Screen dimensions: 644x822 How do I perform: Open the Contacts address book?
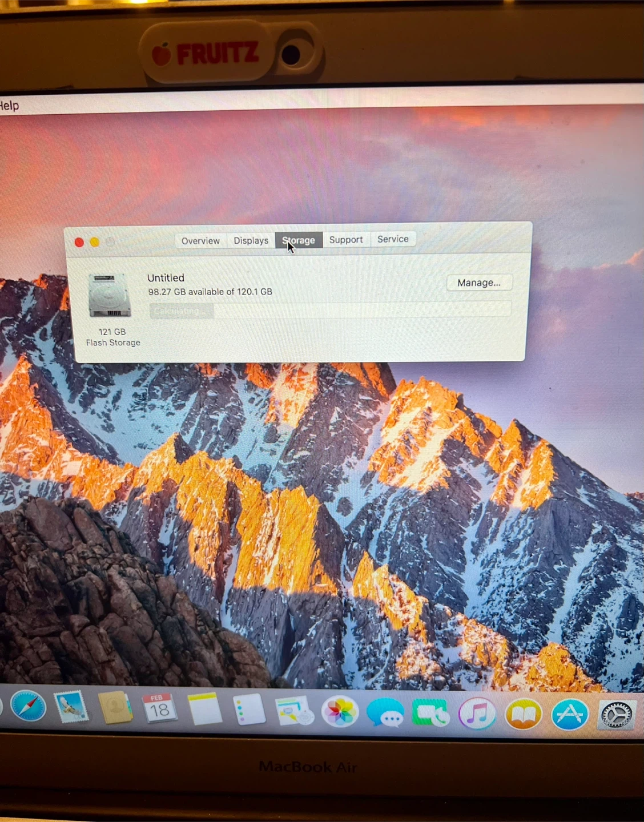pyautogui.click(x=115, y=708)
